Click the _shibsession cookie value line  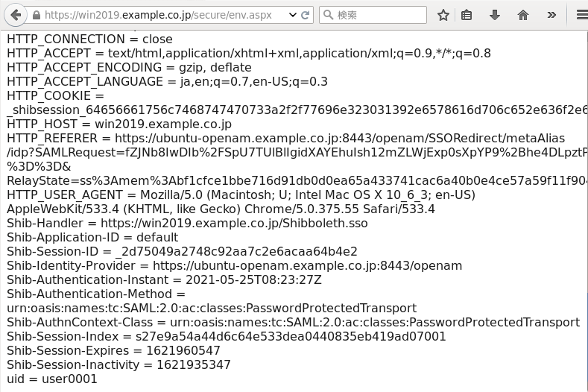(297, 110)
